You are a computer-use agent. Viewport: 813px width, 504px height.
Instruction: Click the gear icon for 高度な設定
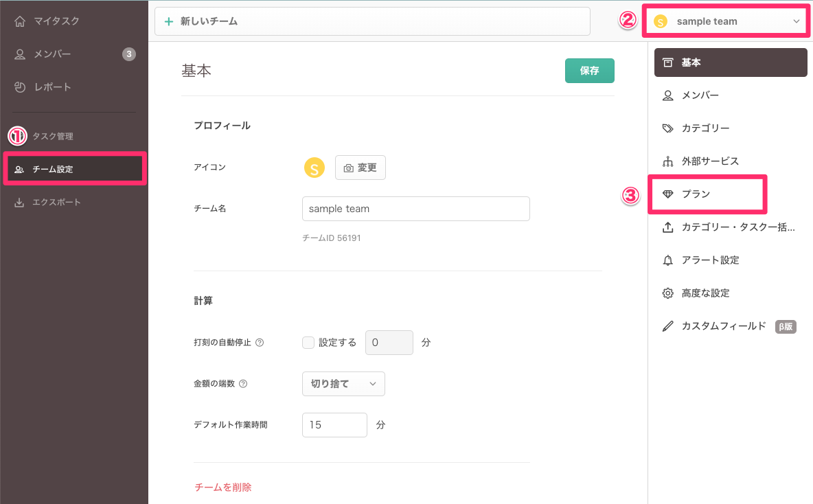pos(667,293)
